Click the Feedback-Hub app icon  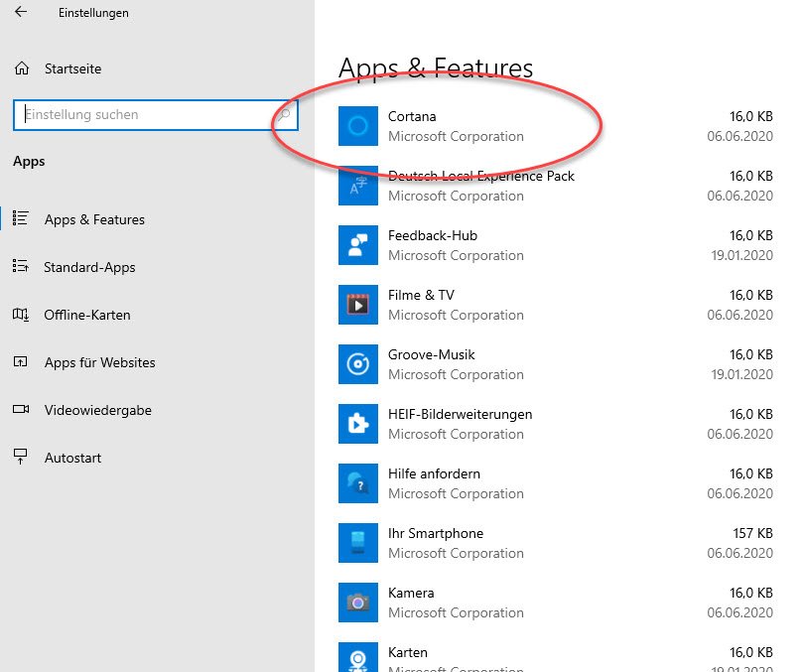tap(358, 245)
